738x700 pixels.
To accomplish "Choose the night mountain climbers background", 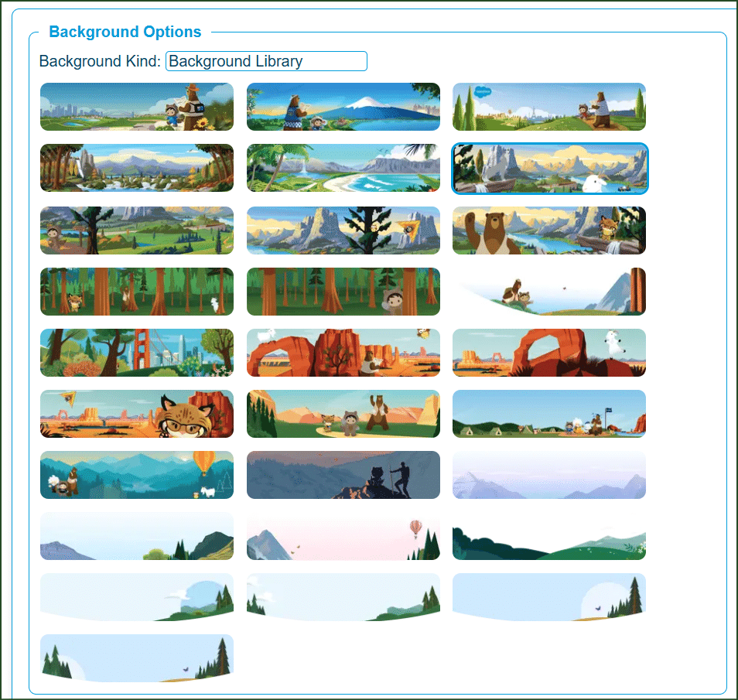I will point(343,475).
